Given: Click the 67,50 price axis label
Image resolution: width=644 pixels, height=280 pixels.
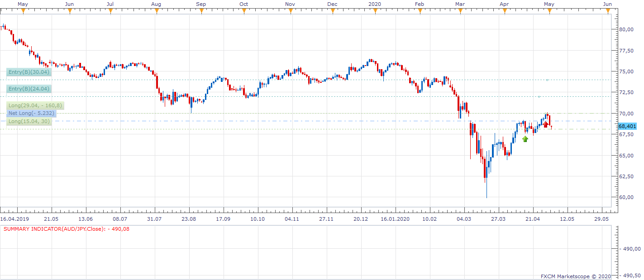Looking at the screenshot, I should tap(626, 134).
